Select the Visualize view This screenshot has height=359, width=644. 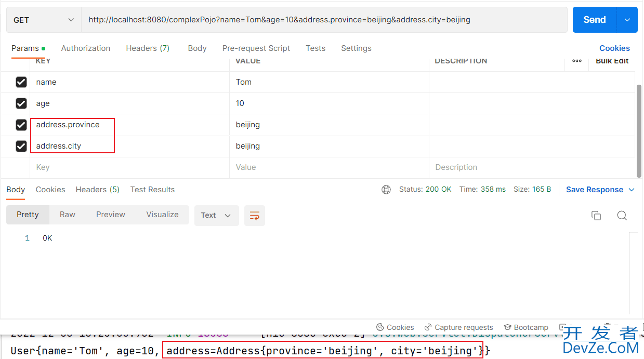162,215
